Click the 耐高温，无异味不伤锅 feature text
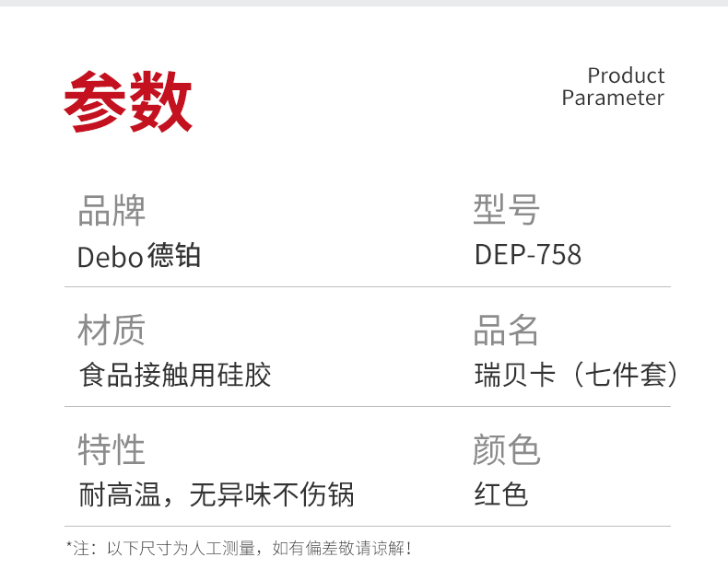The height and width of the screenshot is (569, 728). (x=217, y=495)
